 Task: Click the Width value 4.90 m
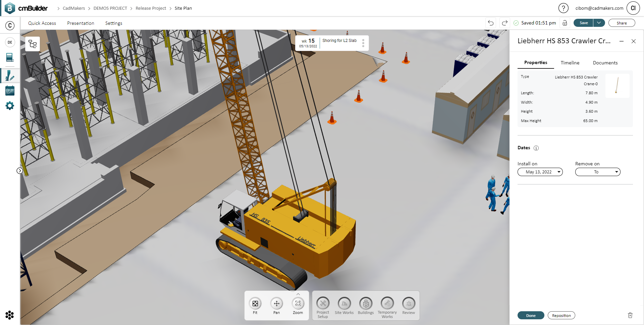coord(591,102)
